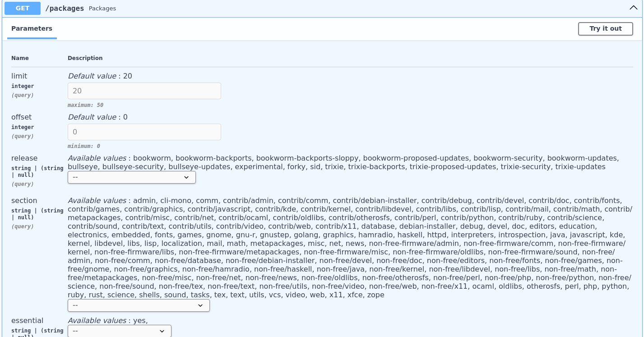Click the /packages endpoint path
Image resolution: width=644 pixels, height=337 pixels.
65,8
